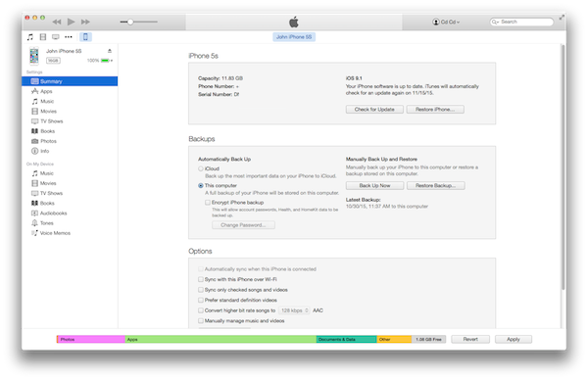The height and width of the screenshot is (380, 588).
Task: Click Back Up Now button
Action: tap(374, 185)
